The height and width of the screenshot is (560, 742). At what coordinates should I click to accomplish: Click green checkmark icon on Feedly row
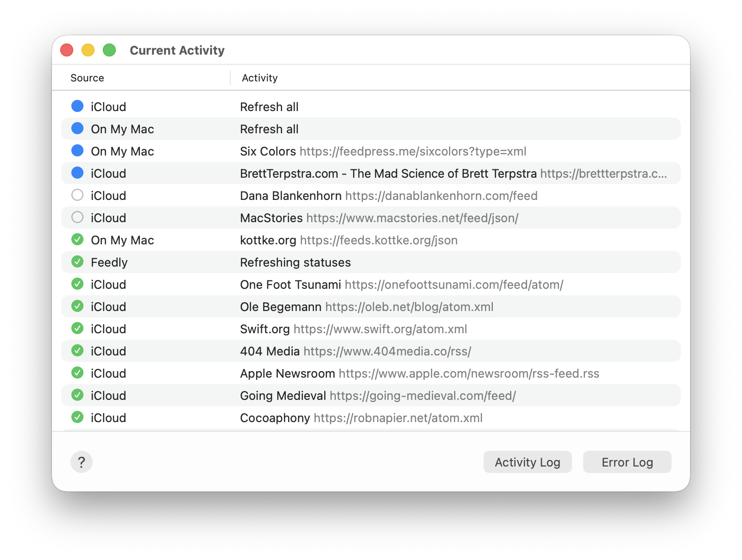[77, 261]
